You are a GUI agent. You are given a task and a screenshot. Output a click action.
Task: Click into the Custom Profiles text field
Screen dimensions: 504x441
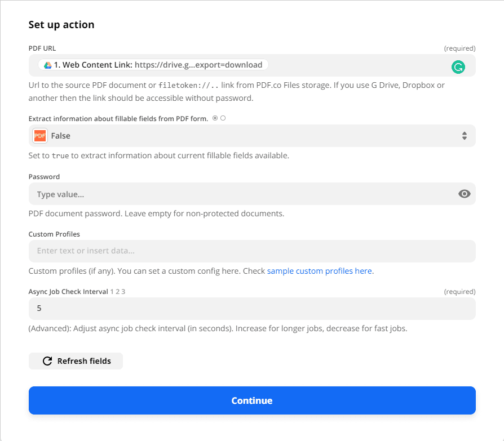[x=251, y=251]
